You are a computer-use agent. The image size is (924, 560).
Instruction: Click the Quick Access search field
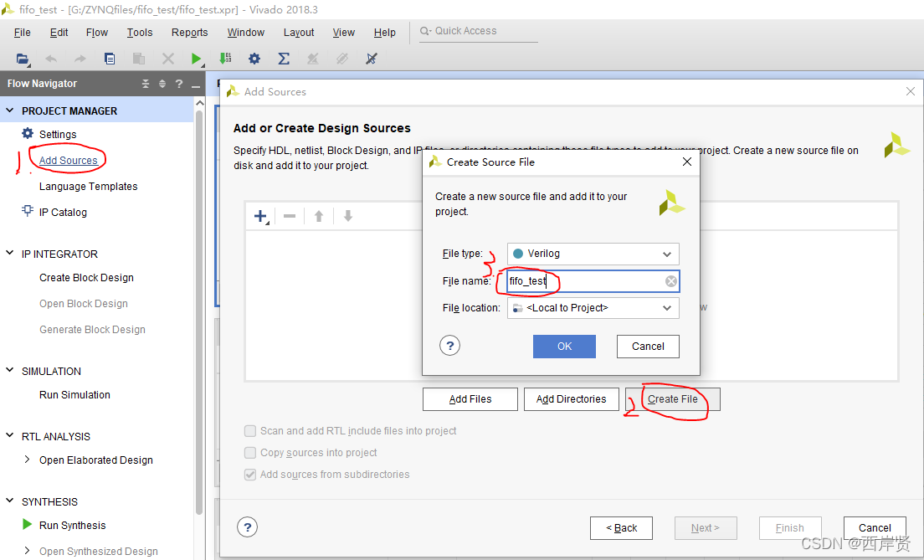tap(479, 31)
